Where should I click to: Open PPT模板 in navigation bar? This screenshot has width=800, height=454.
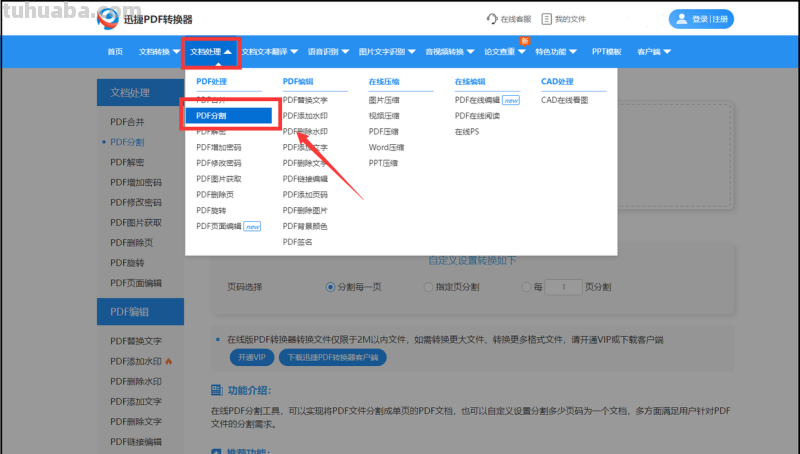607,52
